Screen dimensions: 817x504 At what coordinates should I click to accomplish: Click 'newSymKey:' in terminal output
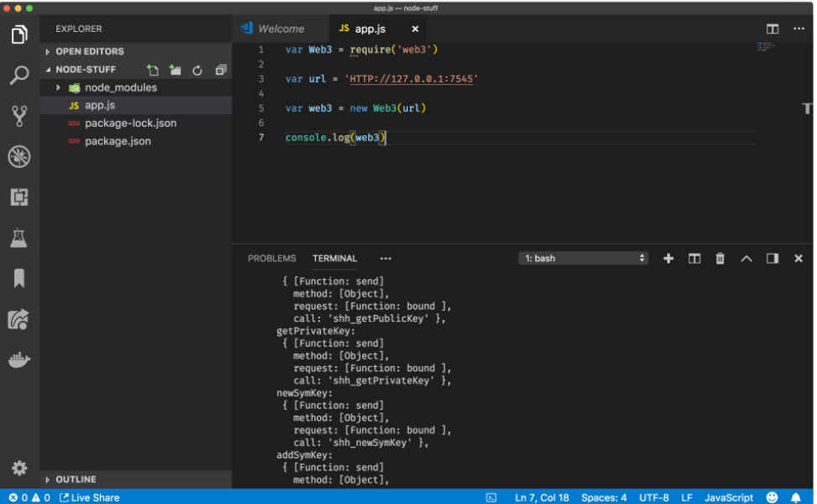point(304,393)
